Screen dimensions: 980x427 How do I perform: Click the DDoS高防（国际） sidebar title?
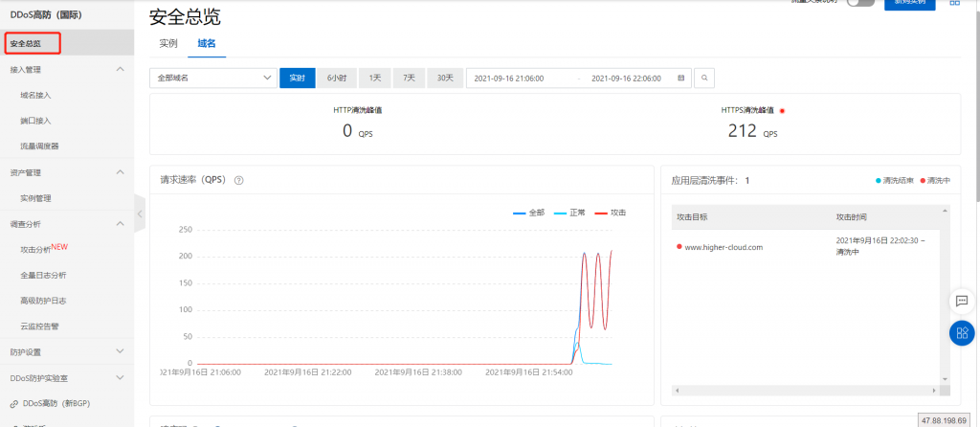[46, 14]
